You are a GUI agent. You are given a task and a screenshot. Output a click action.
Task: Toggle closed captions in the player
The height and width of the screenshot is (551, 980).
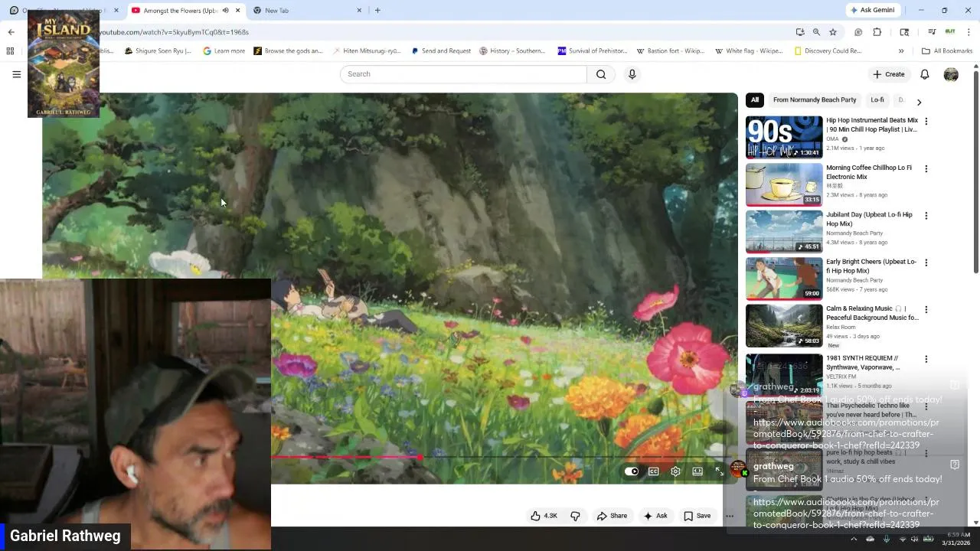pyautogui.click(x=654, y=471)
